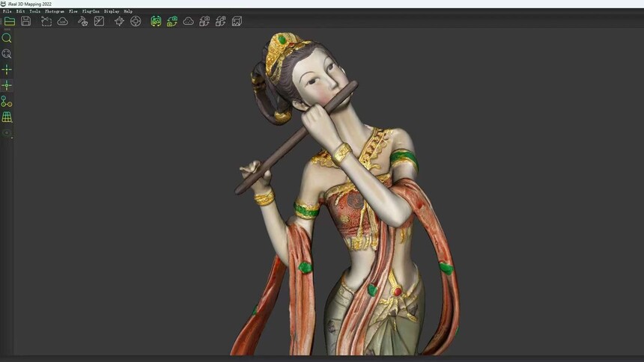Viewport: 644px width, 362px height.
Task: Click the dotted point cloud icon
Action: [188, 21]
